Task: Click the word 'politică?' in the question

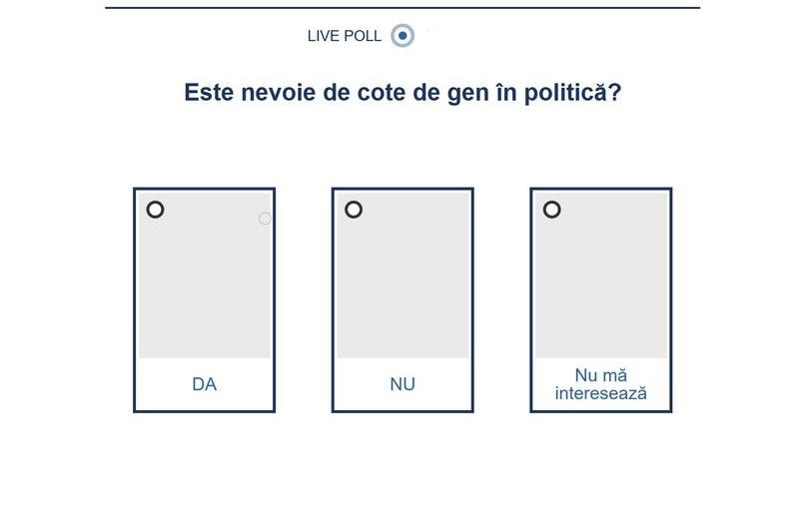Action: tap(572, 93)
